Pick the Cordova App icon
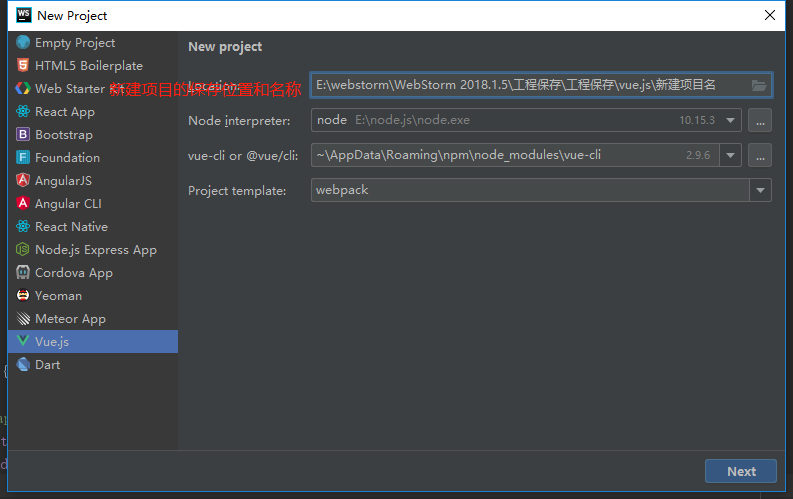Viewport: 793px width, 499px height. pos(23,272)
